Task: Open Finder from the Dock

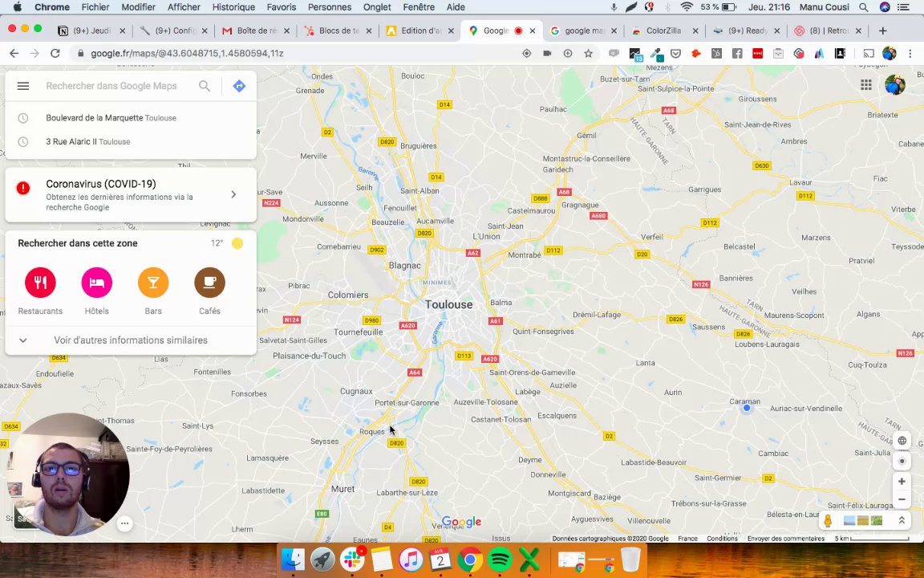Action: pyautogui.click(x=293, y=559)
